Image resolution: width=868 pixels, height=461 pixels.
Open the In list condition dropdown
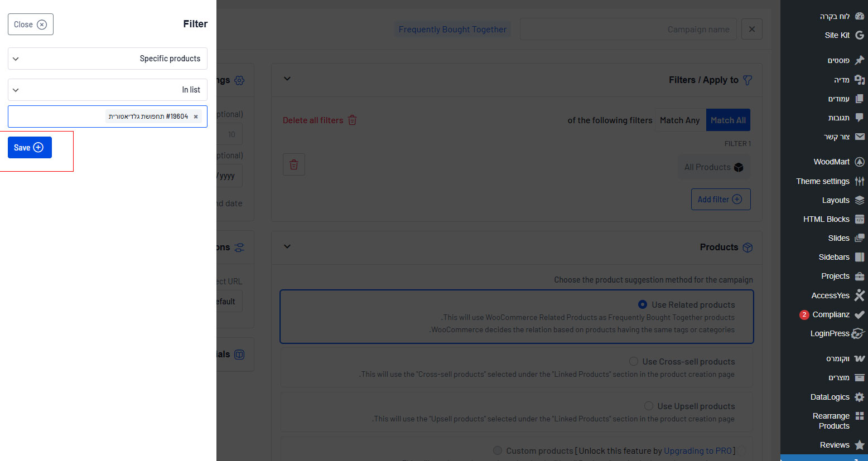pyautogui.click(x=108, y=90)
